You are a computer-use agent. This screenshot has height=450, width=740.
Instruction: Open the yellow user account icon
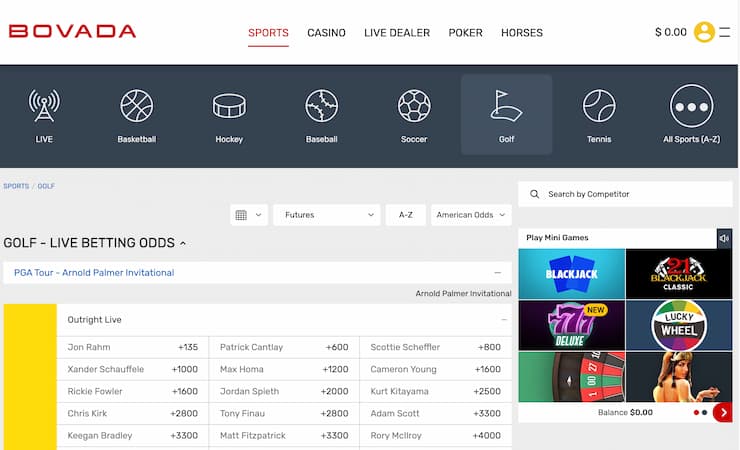pyautogui.click(x=704, y=32)
